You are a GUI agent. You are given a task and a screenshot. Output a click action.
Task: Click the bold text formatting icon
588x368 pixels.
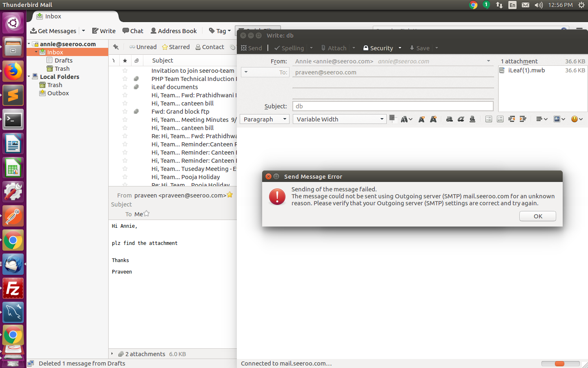point(449,119)
